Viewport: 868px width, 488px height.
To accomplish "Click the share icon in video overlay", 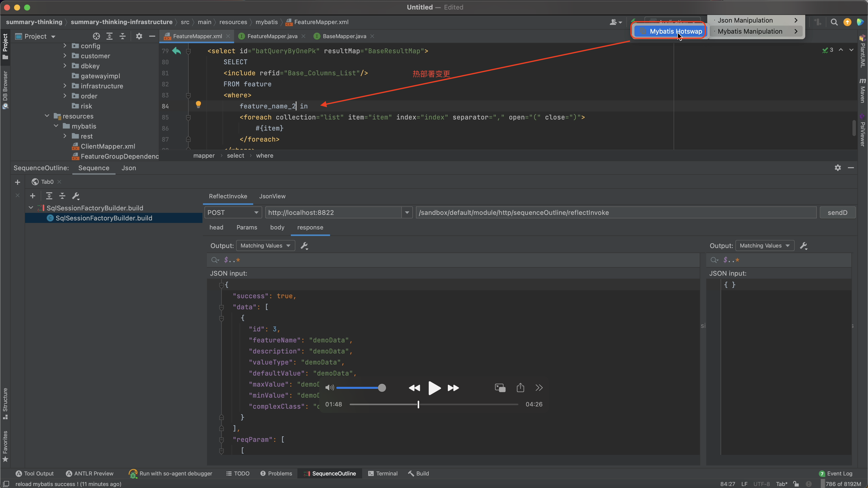I will pos(520,388).
